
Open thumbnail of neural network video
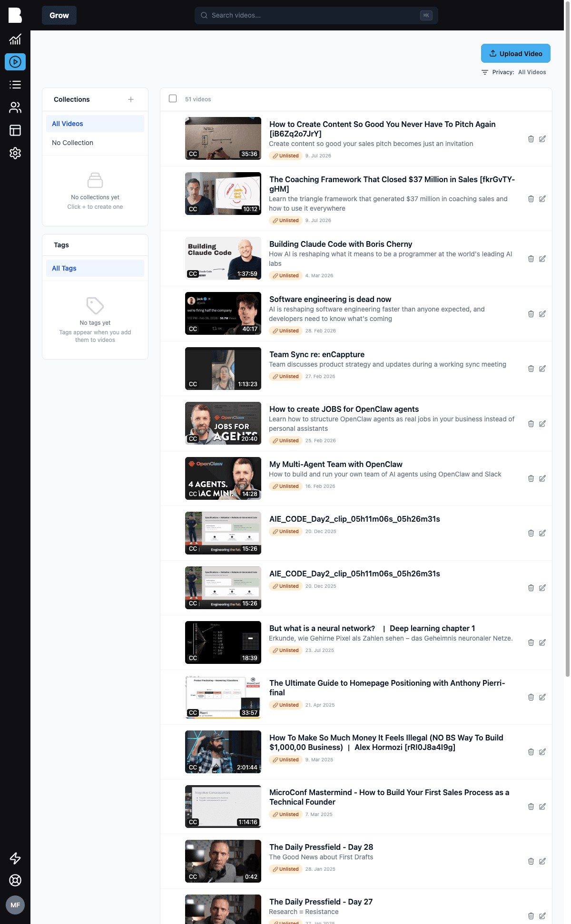223,642
